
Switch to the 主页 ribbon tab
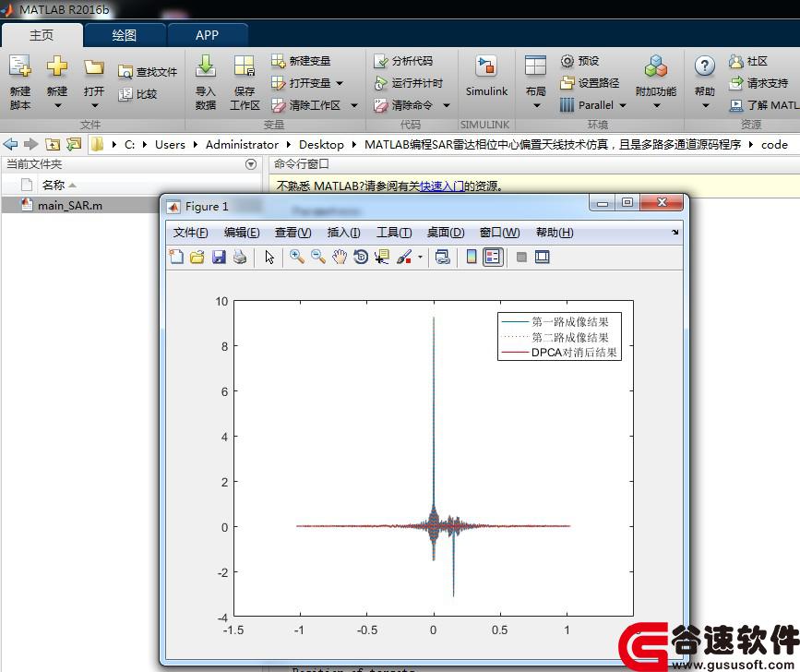point(42,35)
